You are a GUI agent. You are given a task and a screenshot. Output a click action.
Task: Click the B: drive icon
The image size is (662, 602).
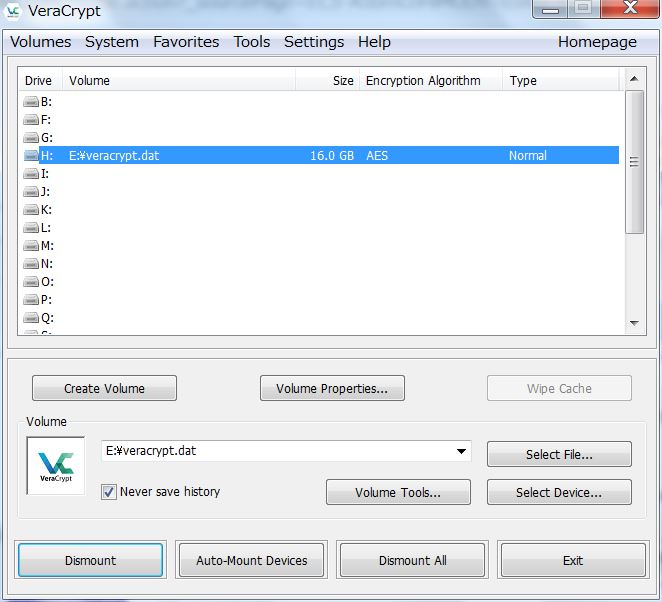(31, 102)
